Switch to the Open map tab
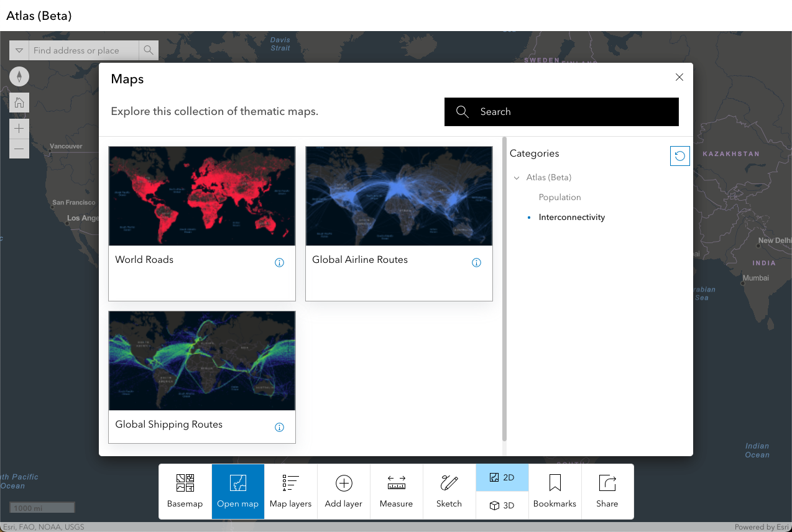This screenshot has height=532, width=792. tap(237, 491)
